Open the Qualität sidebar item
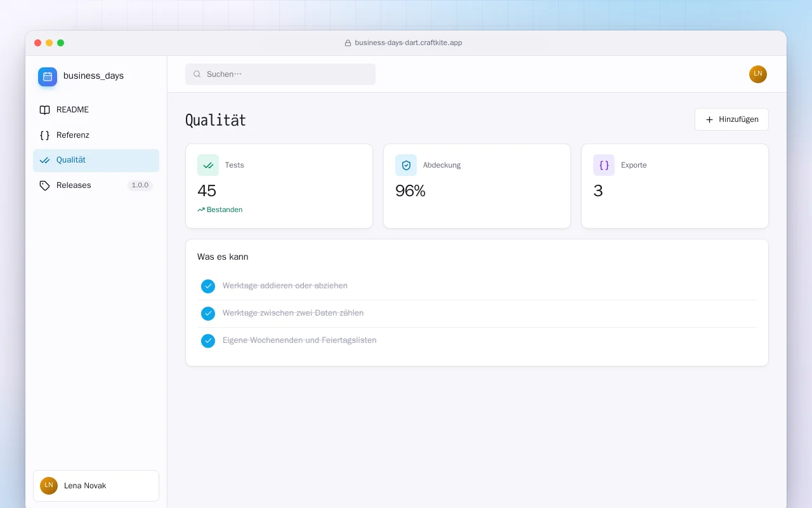Screen dimensions: 812x508 click(x=96, y=161)
